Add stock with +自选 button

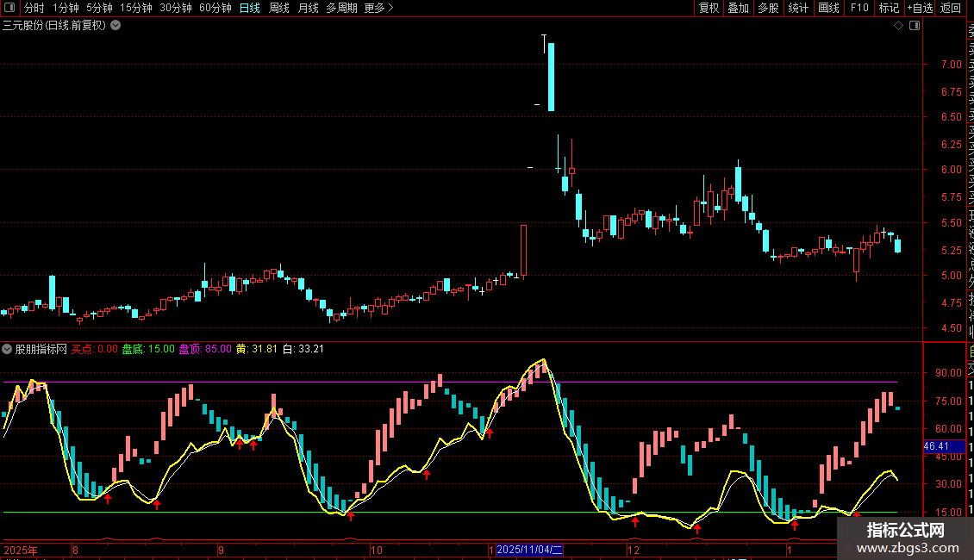[x=920, y=8]
